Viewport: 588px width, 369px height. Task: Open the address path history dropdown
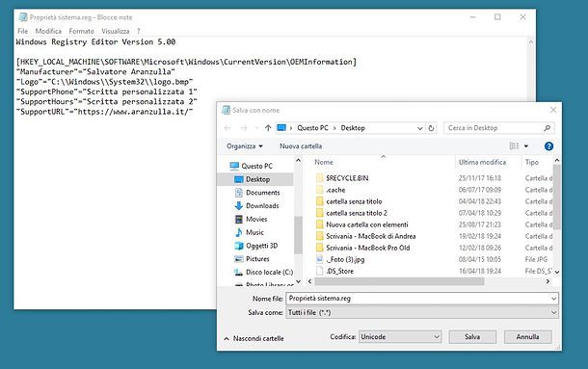[420, 128]
